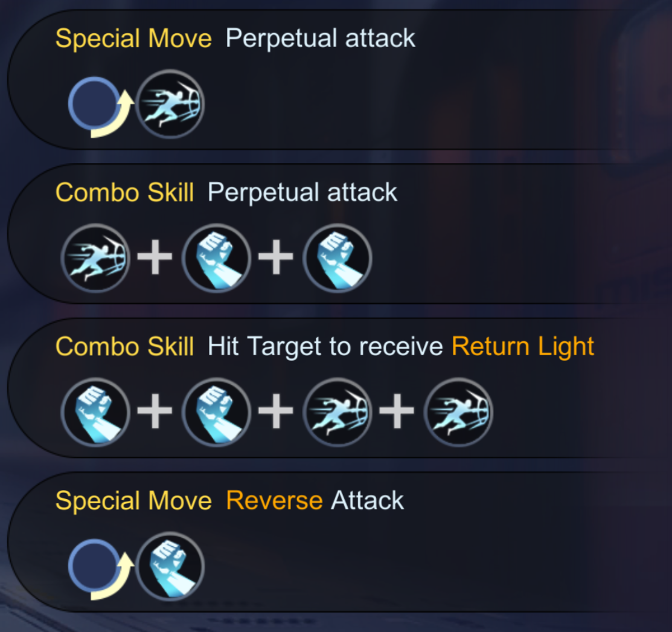The image size is (672, 632).
Task: Select the Special Move label in the bottom panel
Action: click(x=133, y=501)
